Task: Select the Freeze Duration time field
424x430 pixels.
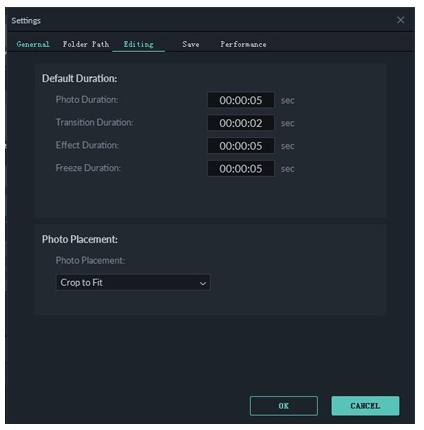Action: (241, 169)
